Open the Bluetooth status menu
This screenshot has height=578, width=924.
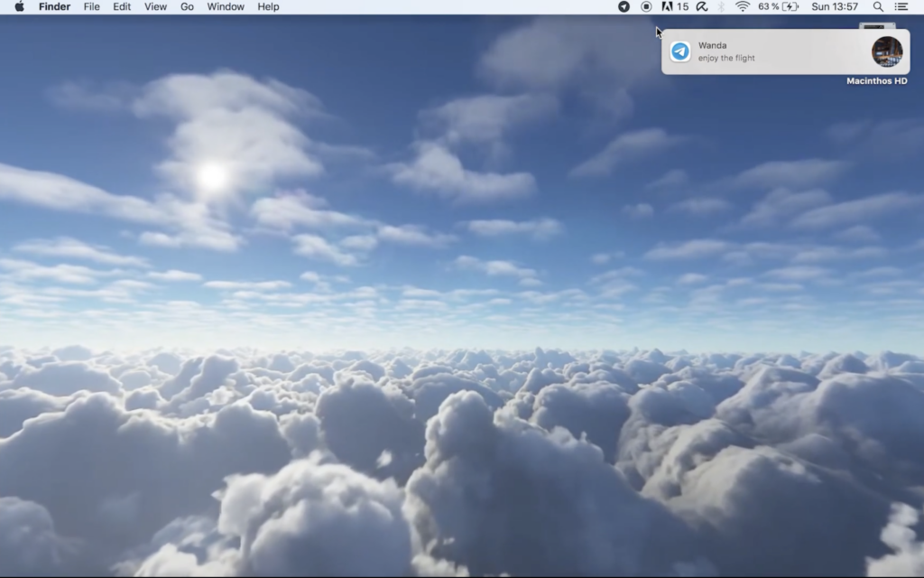pyautogui.click(x=721, y=6)
